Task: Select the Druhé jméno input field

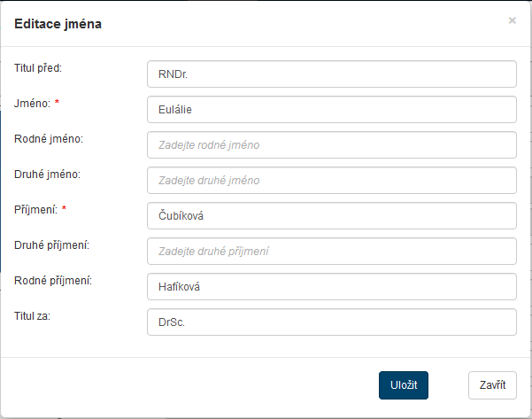Action: point(331,181)
